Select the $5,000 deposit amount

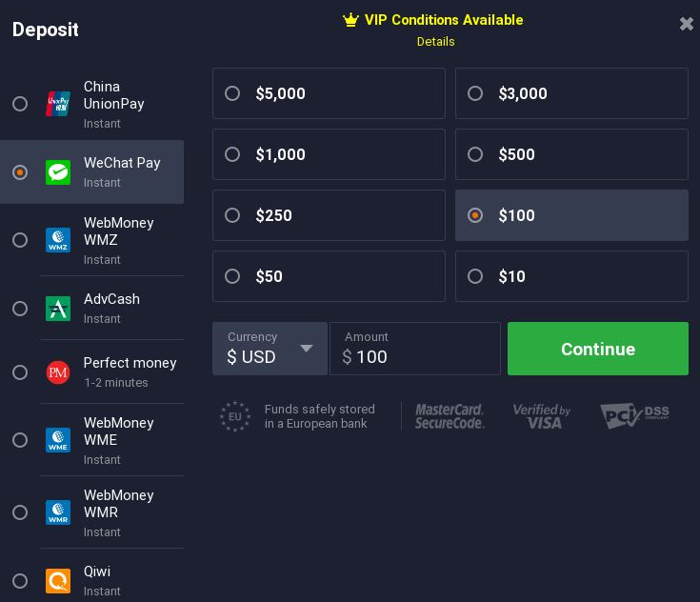329,93
